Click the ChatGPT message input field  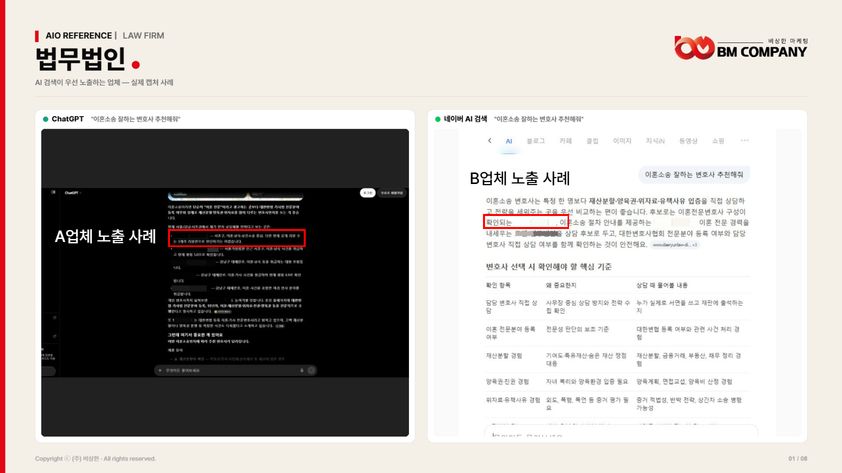point(235,370)
